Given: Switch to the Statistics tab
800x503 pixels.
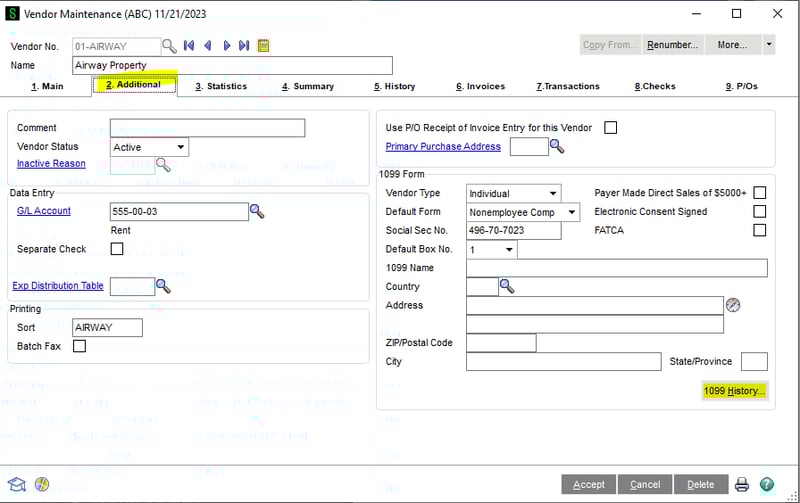Looking at the screenshot, I should tap(220, 86).
